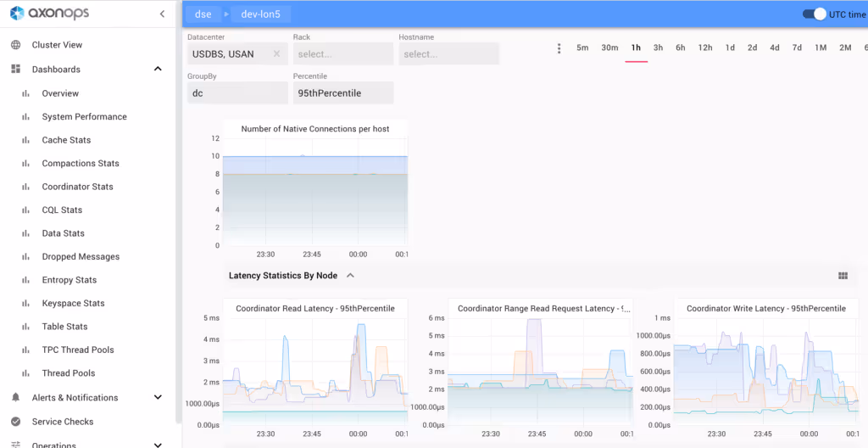
Task: Click the chart icon beside Entropy Stats
Action: pos(25,280)
